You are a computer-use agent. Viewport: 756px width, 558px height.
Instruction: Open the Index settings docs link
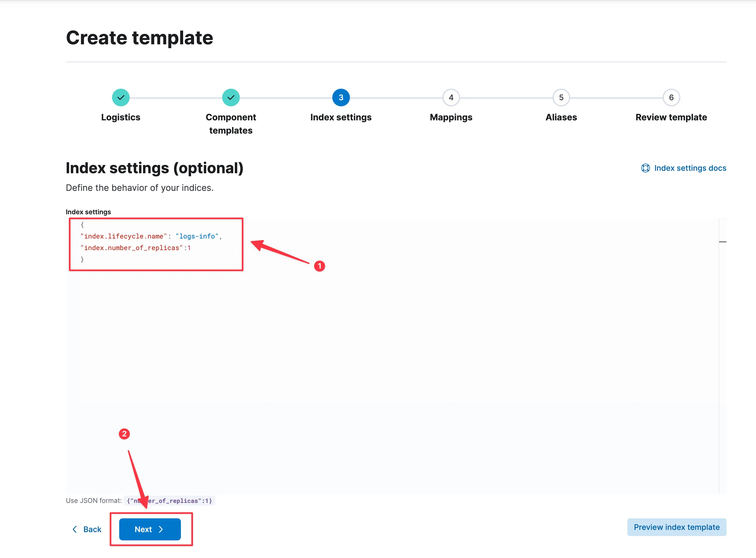(x=690, y=168)
